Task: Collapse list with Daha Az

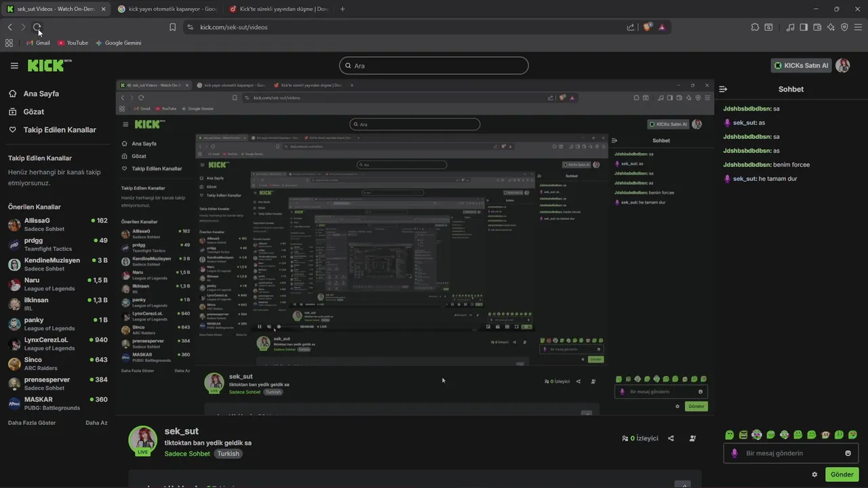Action: tap(96, 423)
